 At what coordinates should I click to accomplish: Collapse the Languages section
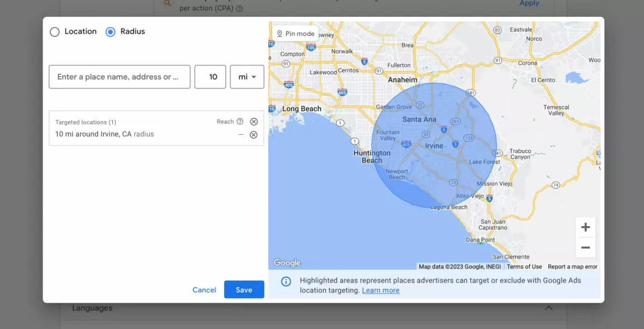pos(548,307)
